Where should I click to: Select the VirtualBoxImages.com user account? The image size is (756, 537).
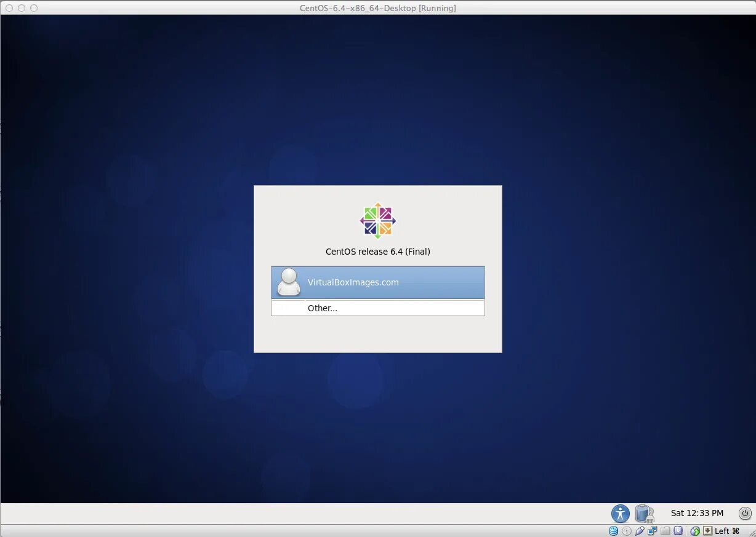[377, 282]
